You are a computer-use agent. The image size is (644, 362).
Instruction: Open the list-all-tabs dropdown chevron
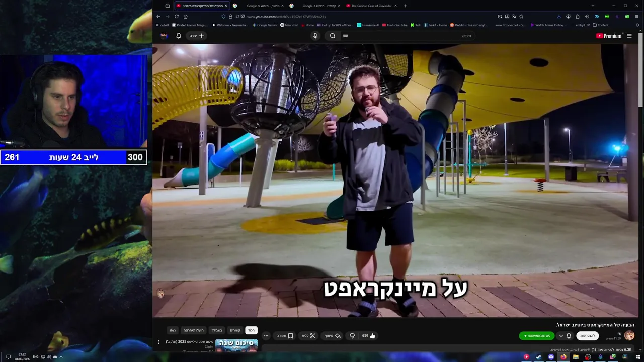(593, 6)
